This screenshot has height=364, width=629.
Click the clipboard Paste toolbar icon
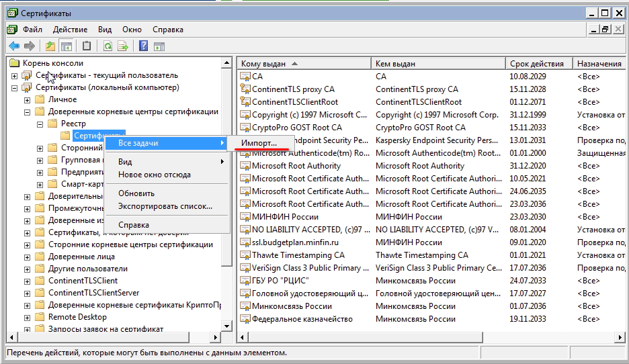click(87, 46)
